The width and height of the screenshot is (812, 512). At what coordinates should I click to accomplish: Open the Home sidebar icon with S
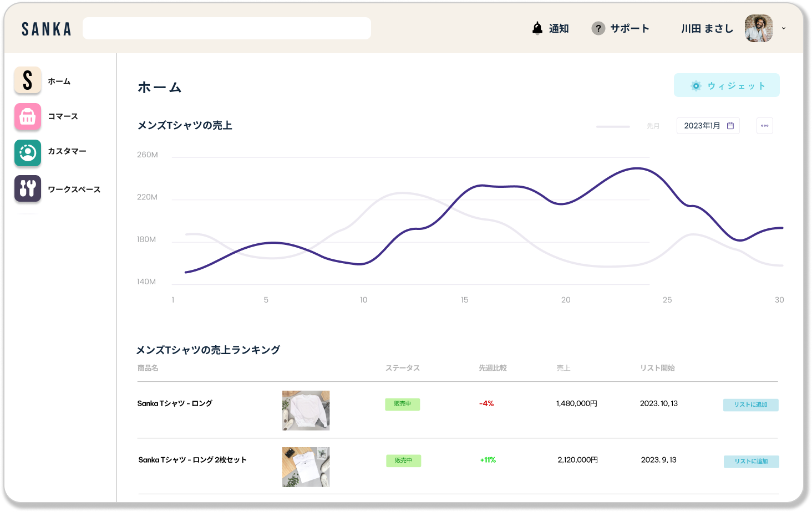click(x=28, y=80)
